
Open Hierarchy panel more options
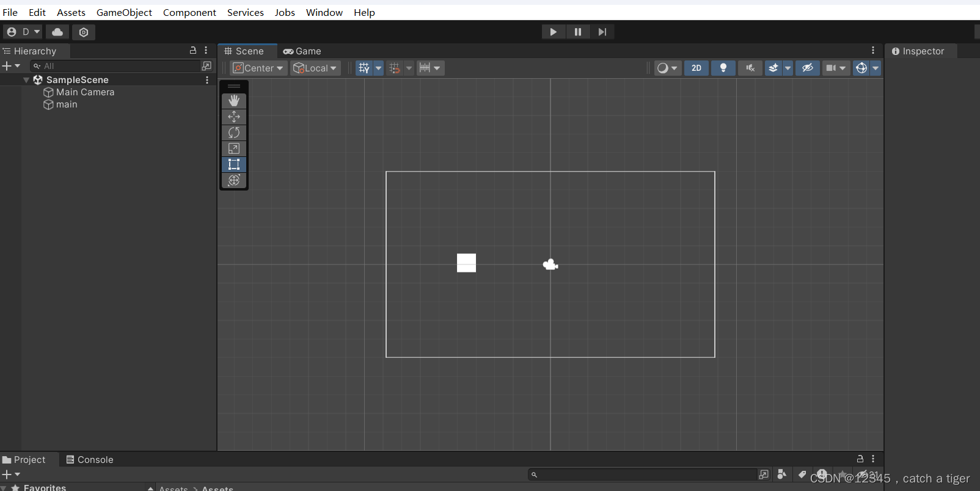click(206, 51)
